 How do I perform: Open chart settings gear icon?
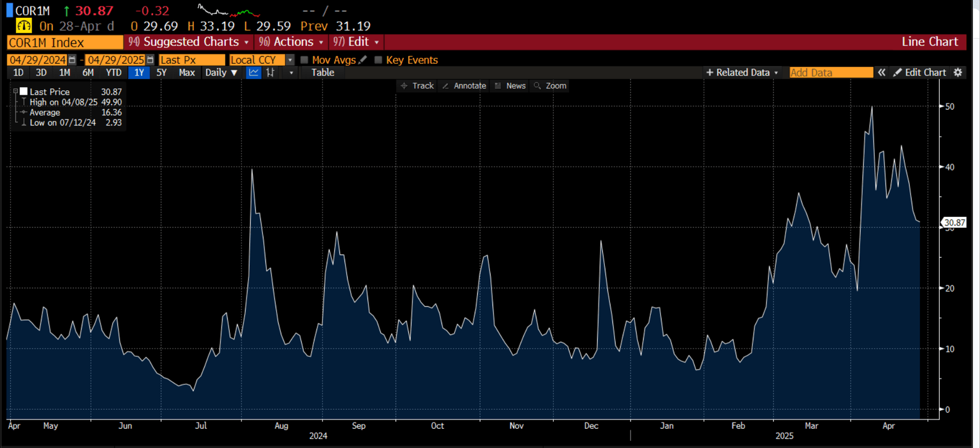(957, 73)
